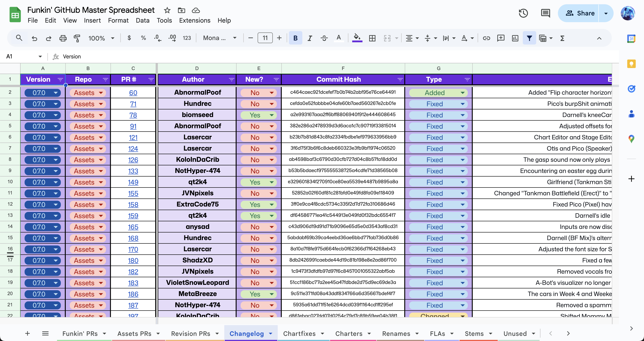Insert a link
The image size is (644, 341).
tap(486, 38)
